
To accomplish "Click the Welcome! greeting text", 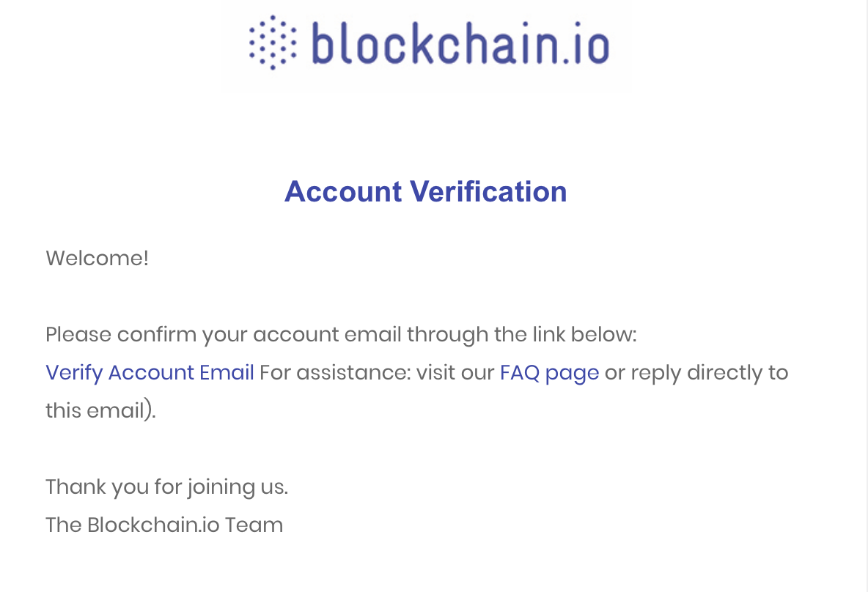I will pyautogui.click(x=97, y=259).
